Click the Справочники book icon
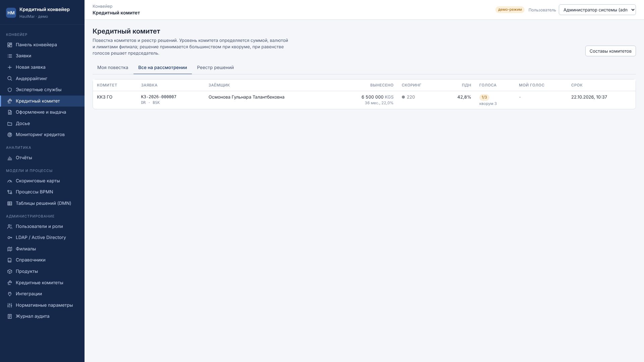Image resolution: width=644 pixels, height=362 pixels. point(10,260)
